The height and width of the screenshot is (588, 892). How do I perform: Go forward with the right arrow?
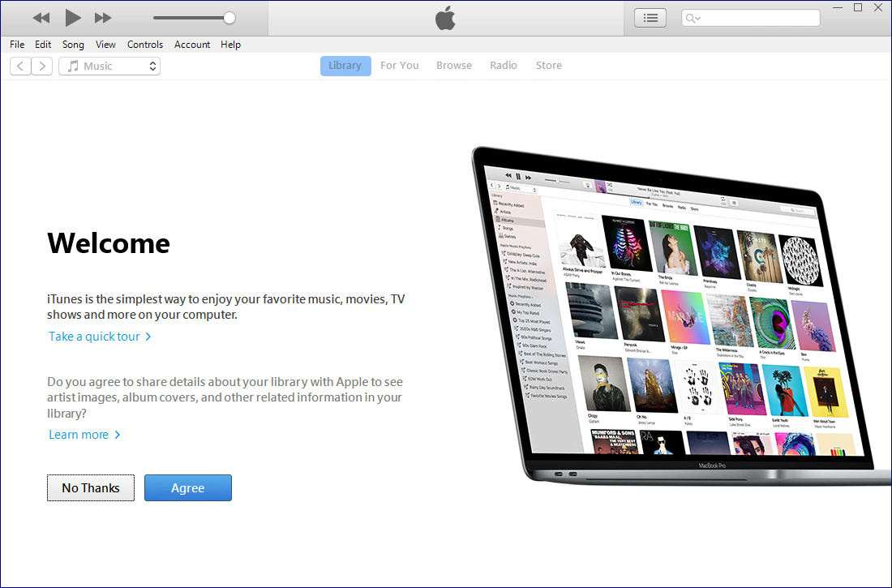(x=42, y=67)
